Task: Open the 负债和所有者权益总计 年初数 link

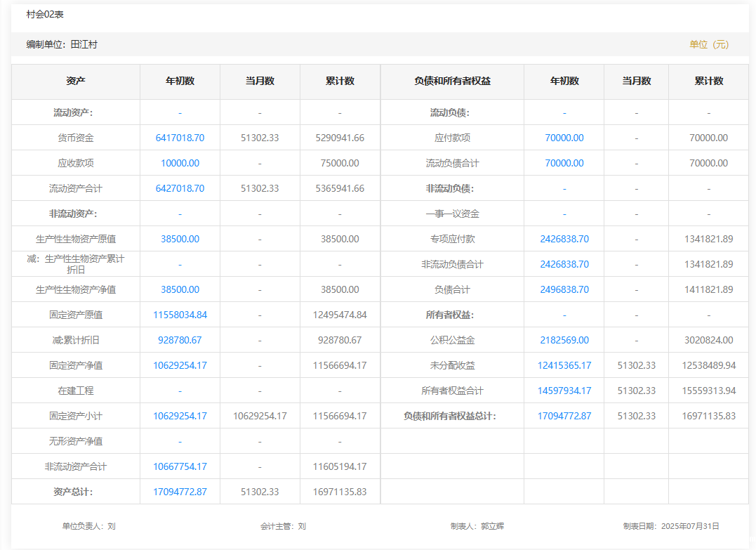Action: (564, 416)
